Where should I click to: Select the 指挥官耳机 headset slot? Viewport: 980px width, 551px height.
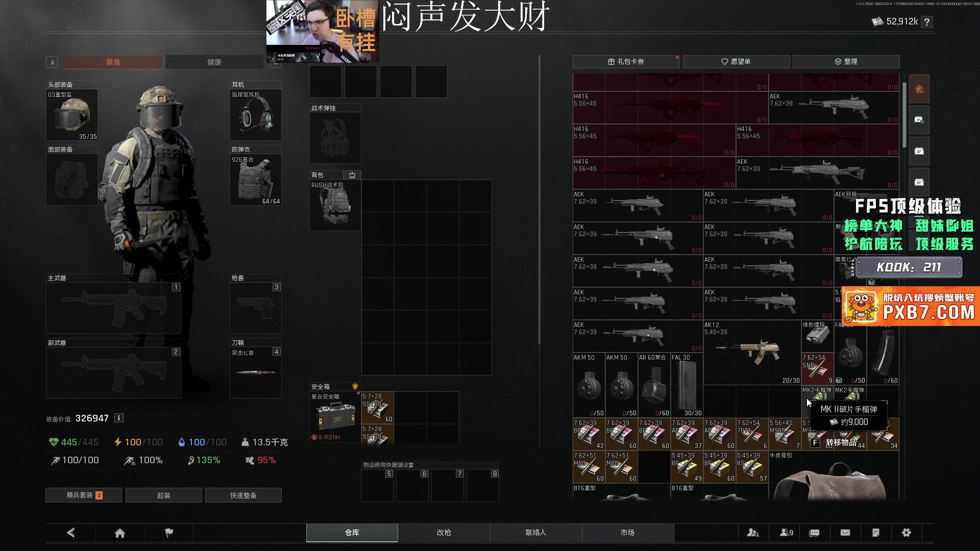point(256,115)
